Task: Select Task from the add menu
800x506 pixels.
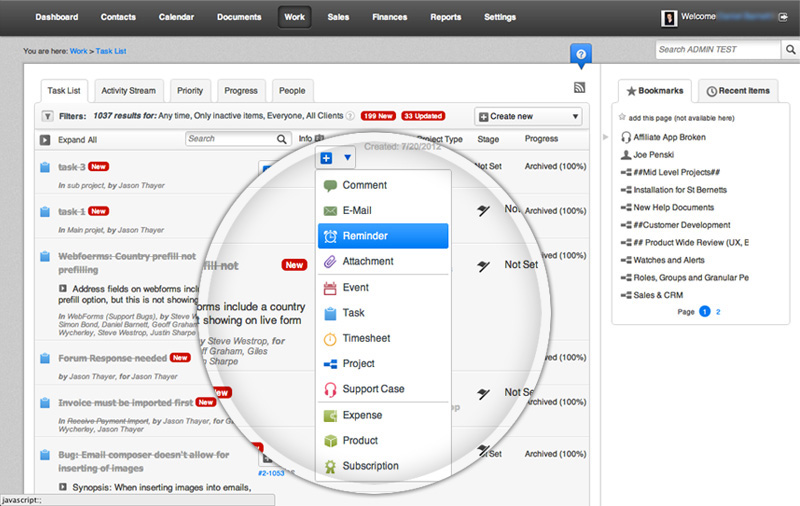Action: click(x=383, y=313)
